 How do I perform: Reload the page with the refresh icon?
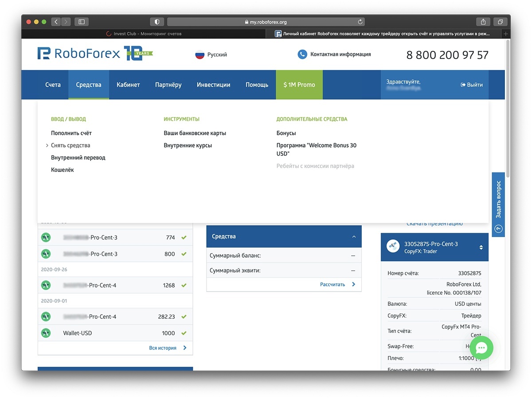[x=360, y=22]
